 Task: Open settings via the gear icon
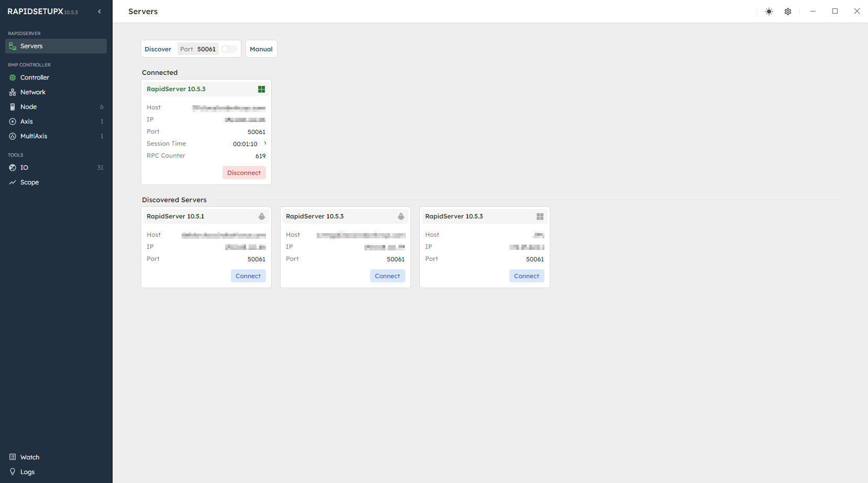787,12
